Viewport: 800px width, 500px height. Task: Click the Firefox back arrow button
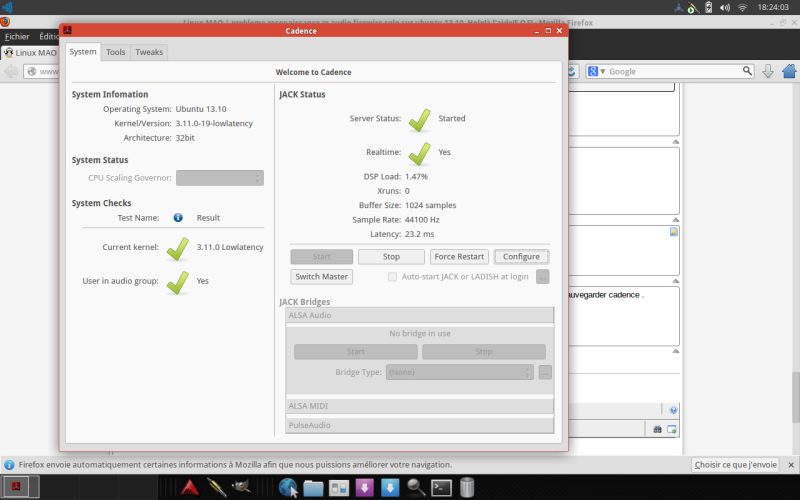pyautogui.click(x=11, y=71)
